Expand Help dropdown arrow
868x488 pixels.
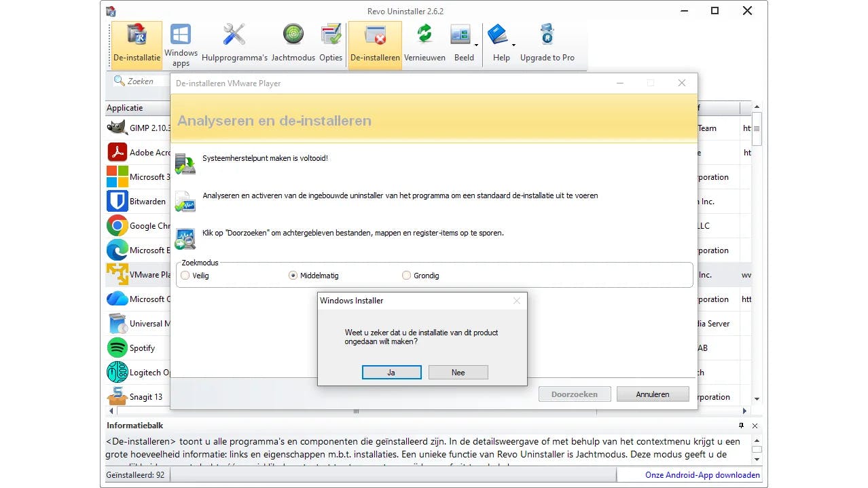513,45
